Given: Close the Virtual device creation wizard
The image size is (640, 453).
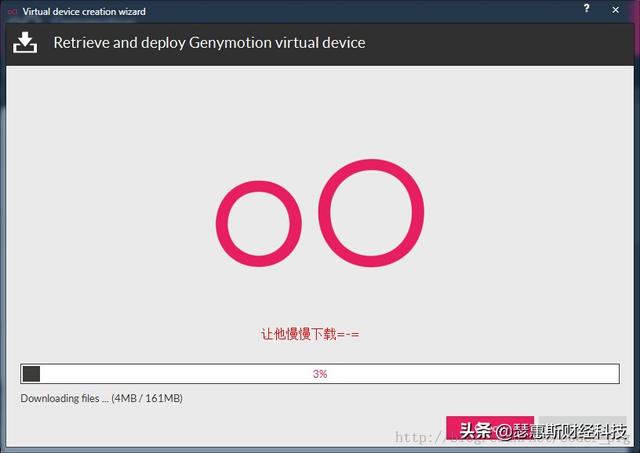Looking at the screenshot, I should coord(616,9).
